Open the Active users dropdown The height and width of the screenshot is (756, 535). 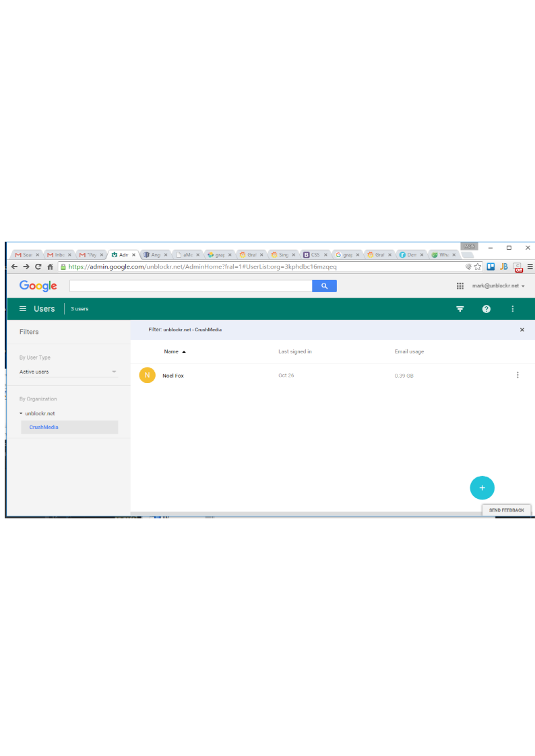[x=68, y=372]
